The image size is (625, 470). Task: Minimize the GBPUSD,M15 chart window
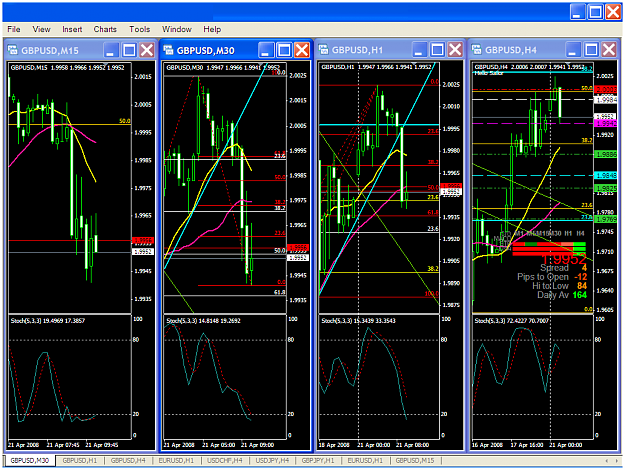110,50
